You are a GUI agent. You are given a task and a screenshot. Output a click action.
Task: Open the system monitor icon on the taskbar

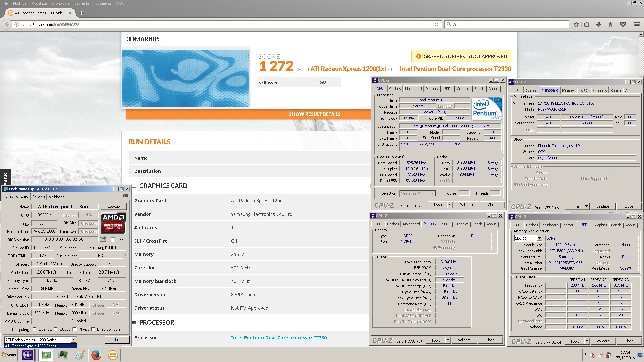pos(62,355)
